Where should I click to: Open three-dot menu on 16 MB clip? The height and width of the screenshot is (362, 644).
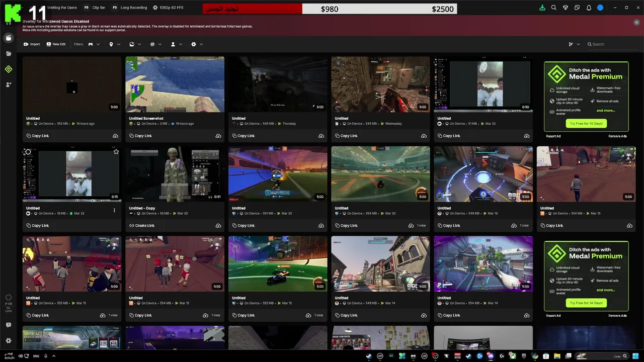(114, 211)
